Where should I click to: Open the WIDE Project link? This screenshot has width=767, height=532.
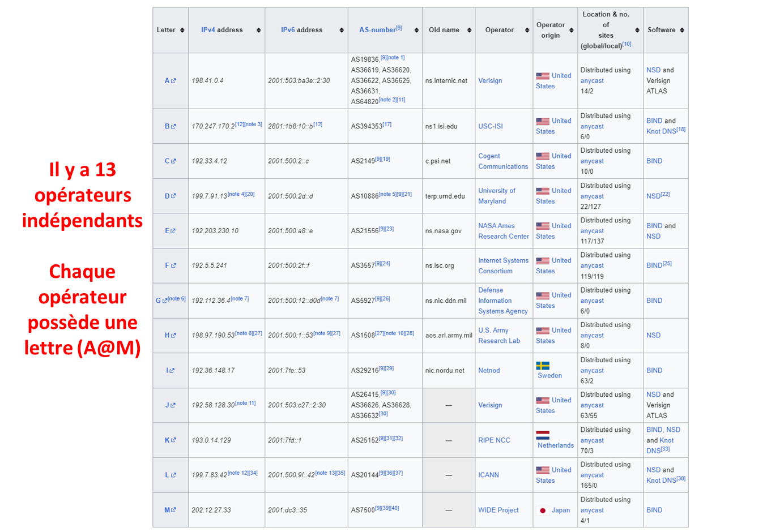[498, 510]
